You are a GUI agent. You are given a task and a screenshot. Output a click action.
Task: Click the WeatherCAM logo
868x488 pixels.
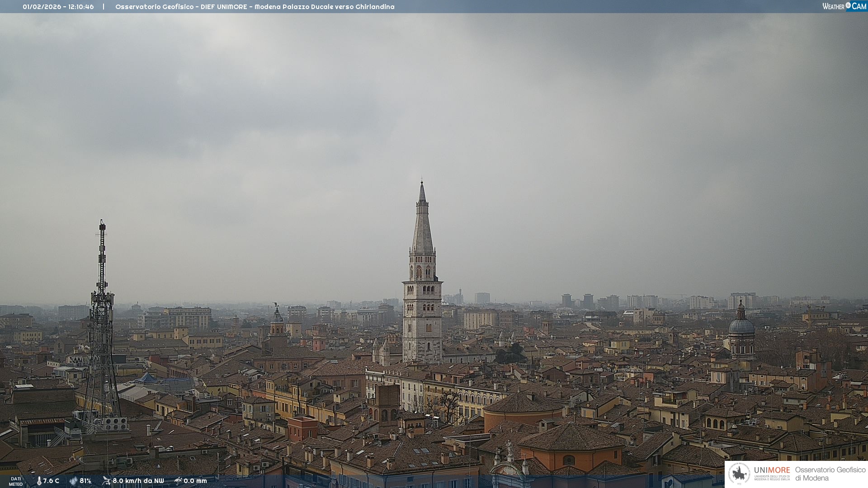point(844,6)
